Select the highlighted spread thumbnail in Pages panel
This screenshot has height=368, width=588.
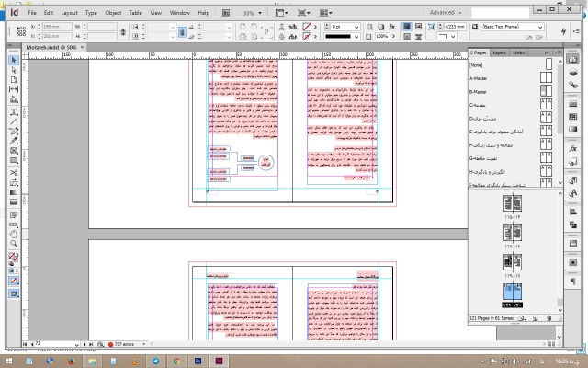coord(513,293)
